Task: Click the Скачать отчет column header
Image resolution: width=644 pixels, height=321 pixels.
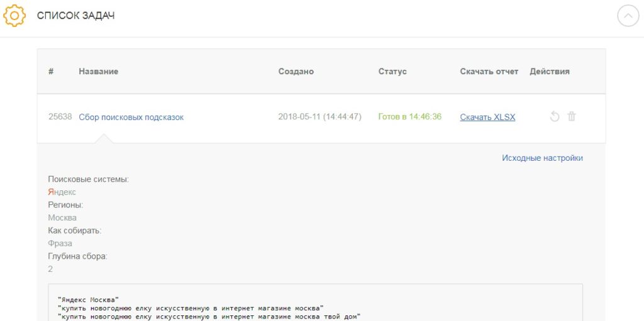Action: pyautogui.click(x=489, y=72)
